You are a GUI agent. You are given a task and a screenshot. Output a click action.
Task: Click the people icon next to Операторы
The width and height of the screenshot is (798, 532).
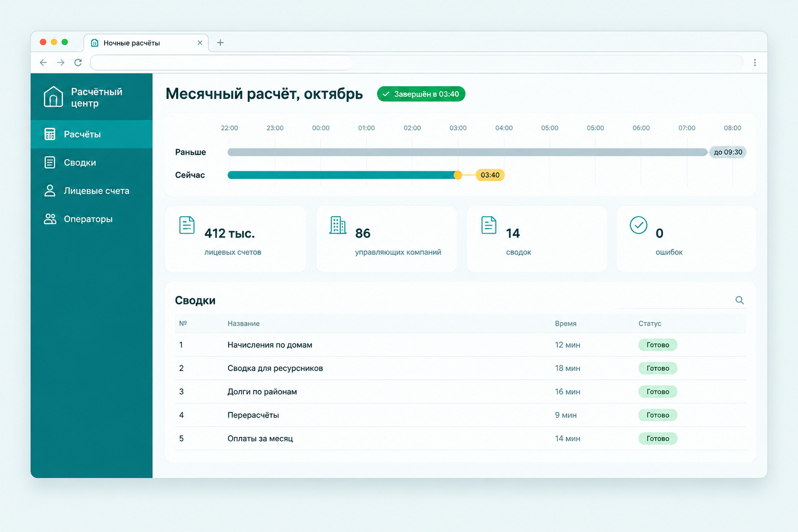[50, 219]
